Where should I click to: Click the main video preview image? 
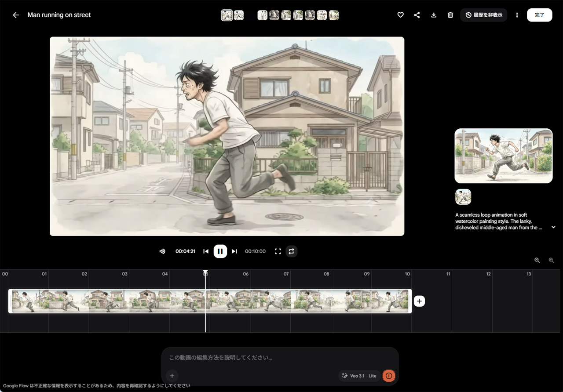pyautogui.click(x=227, y=136)
